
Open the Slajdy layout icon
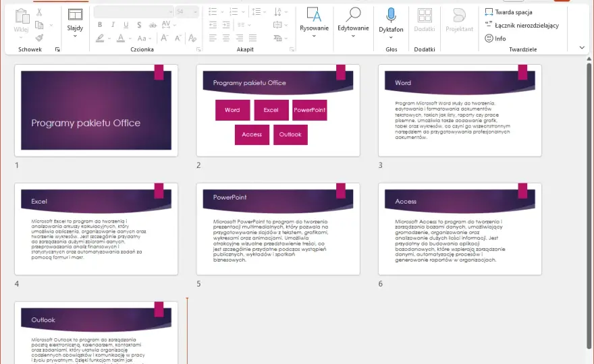[x=75, y=15]
